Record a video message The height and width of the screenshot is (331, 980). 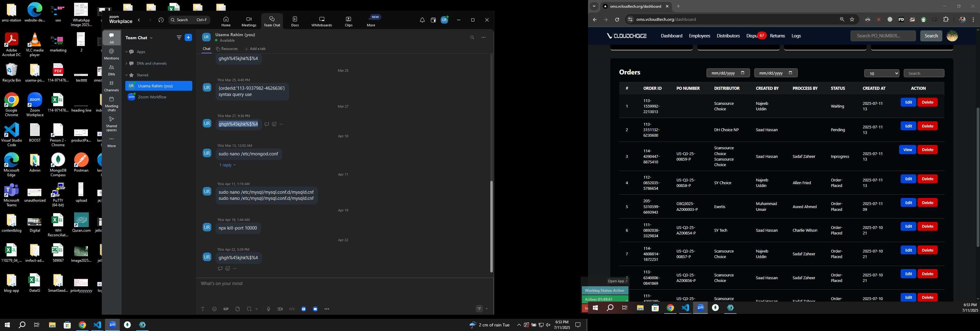280,309
